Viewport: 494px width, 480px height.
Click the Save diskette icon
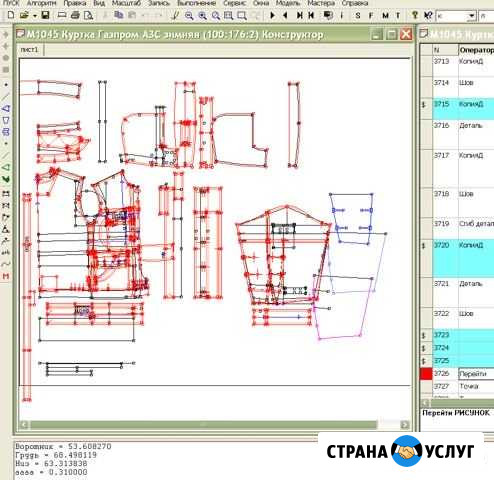[x=45, y=15]
